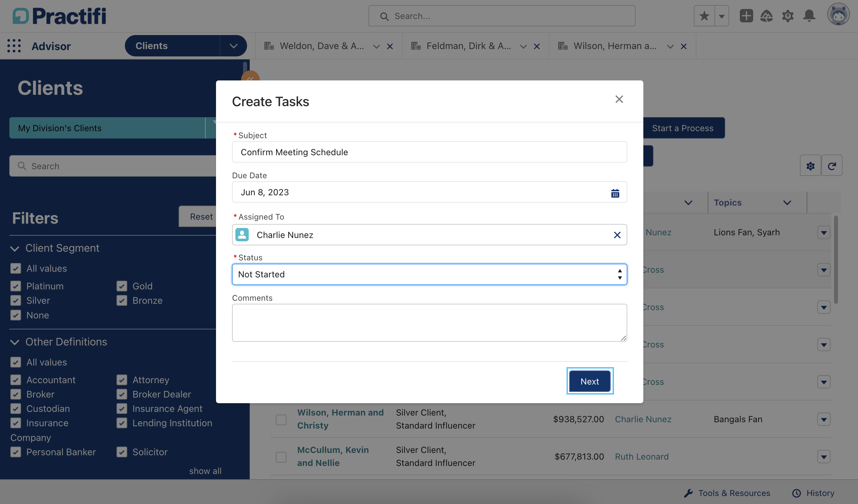Click Next in Create Tasks dialog
858x504 pixels.
(590, 381)
